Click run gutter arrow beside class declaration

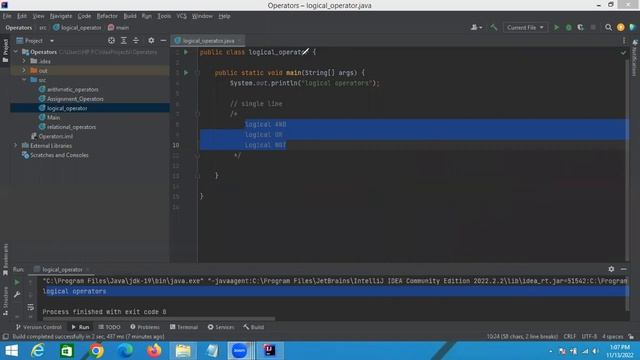pos(186,52)
